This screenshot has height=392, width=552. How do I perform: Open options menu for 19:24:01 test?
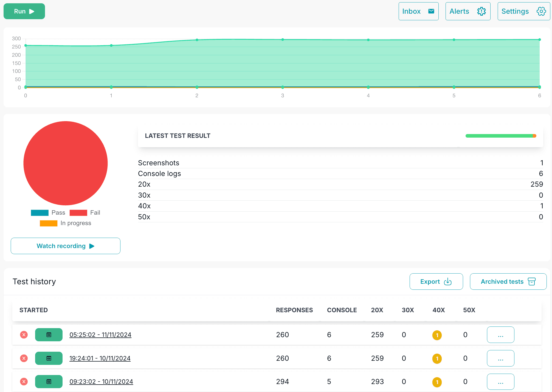[x=500, y=358]
